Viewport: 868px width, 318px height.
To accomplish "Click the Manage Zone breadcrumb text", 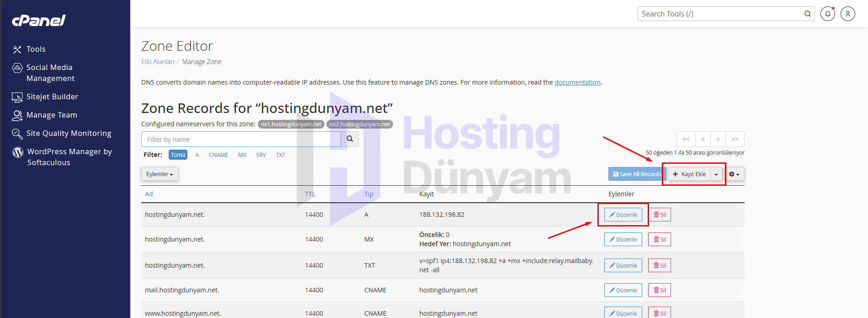I will (202, 62).
